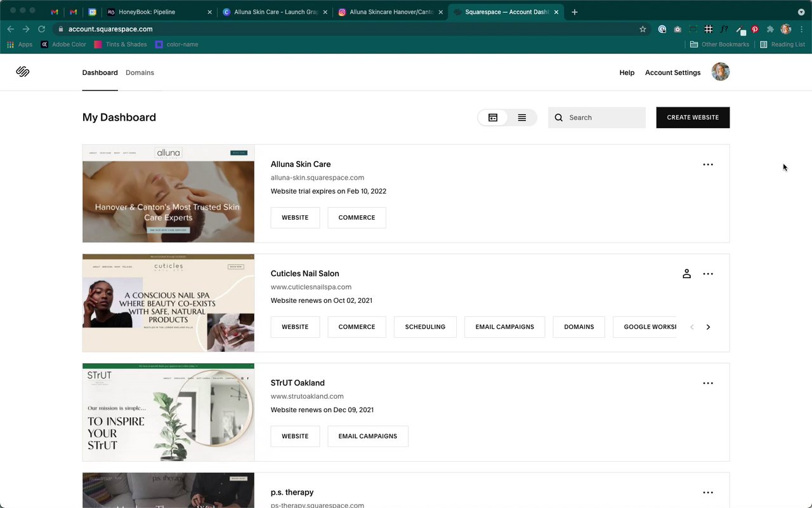Click the p.s. therapy title

(292, 492)
